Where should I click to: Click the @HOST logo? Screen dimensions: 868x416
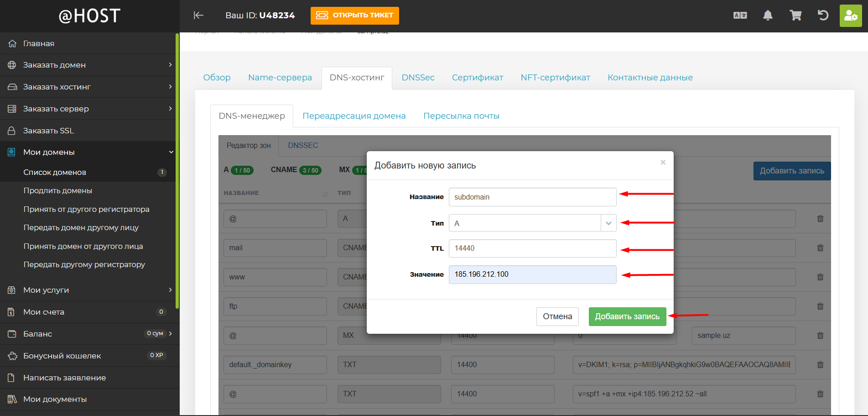tap(89, 16)
